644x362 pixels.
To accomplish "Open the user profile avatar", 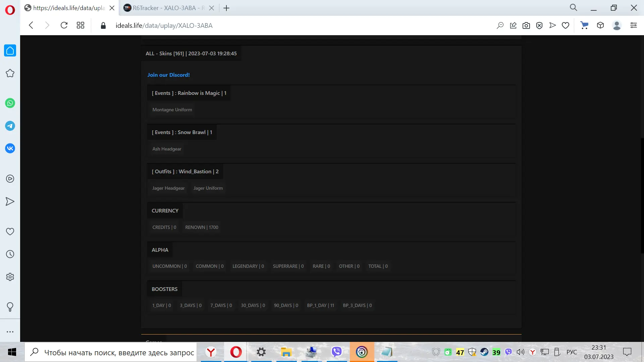I will [617, 25].
